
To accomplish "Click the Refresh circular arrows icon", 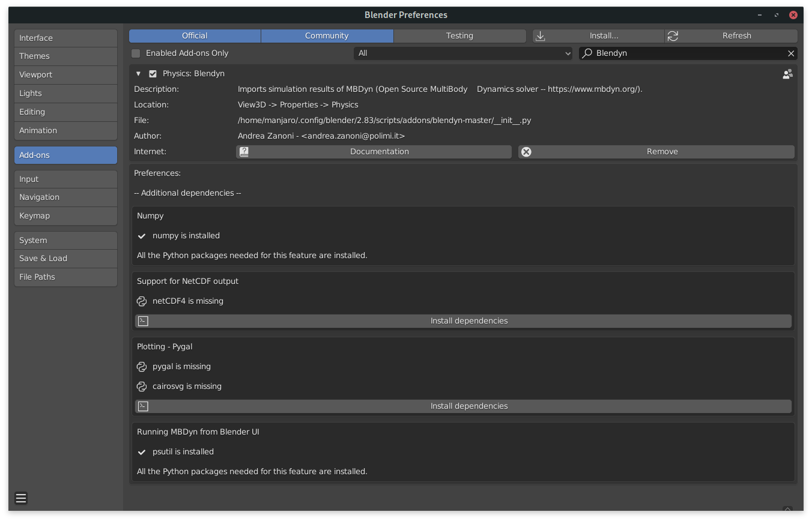I will [673, 36].
